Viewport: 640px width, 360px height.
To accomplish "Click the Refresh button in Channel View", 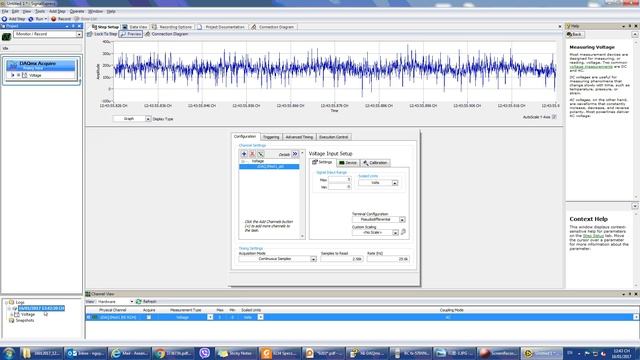I will click(146, 302).
